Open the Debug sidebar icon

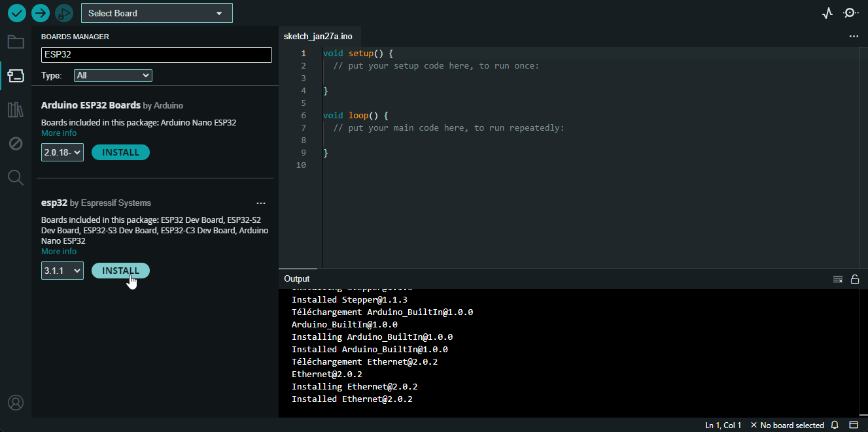coord(16,144)
